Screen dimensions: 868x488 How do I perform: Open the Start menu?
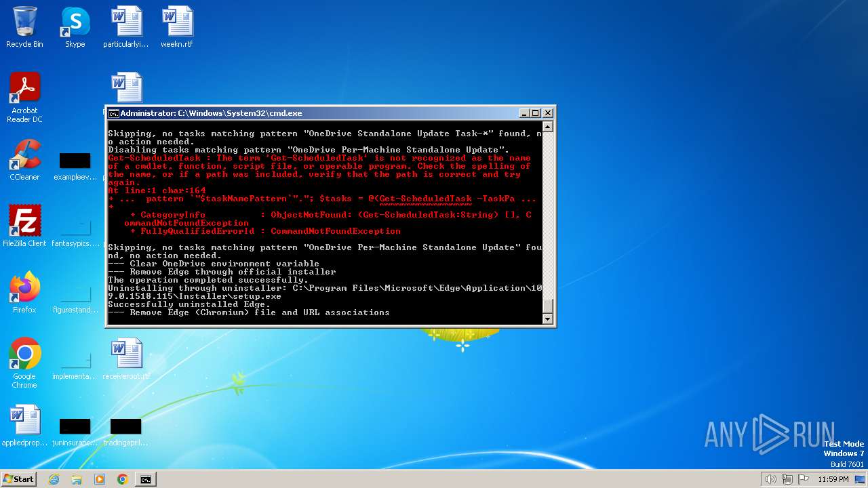pyautogui.click(x=19, y=479)
